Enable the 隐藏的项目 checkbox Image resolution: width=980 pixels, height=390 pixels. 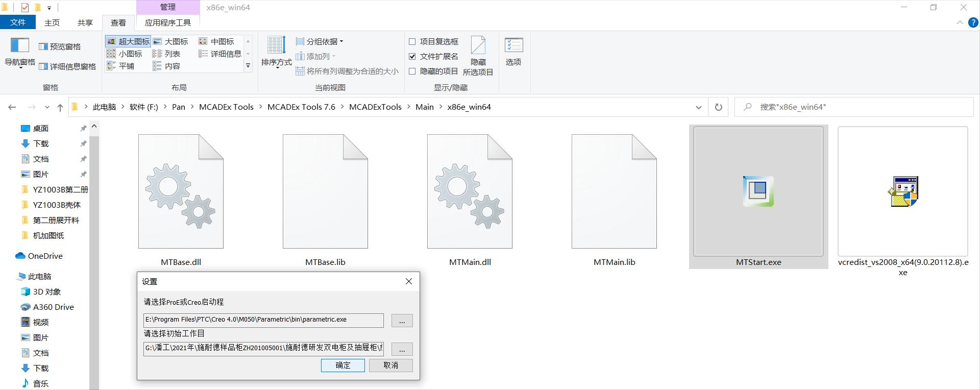click(412, 71)
